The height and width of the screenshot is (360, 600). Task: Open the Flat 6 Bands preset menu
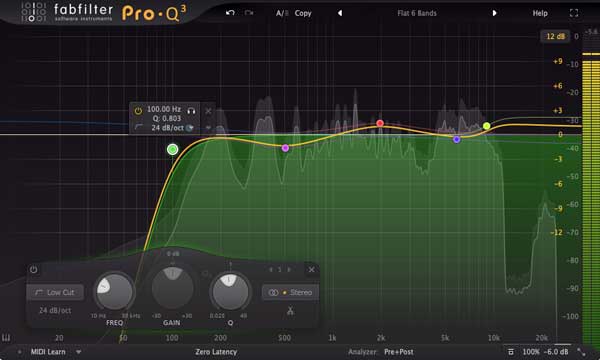[x=417, y=13]
